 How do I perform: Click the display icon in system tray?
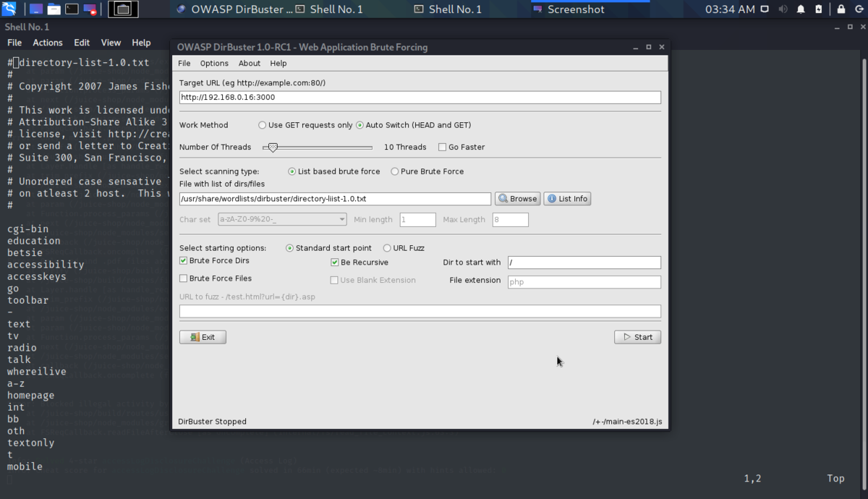click(x=766, y=9)
